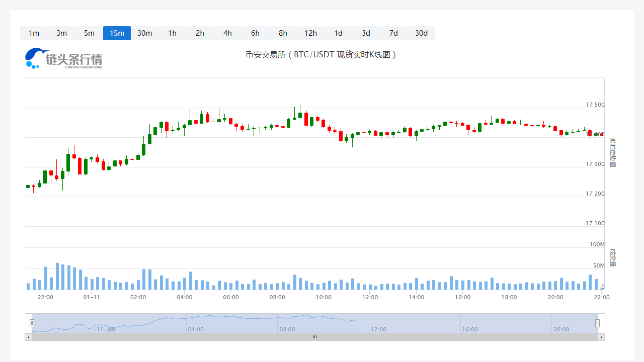Click the horizontal scrollbar grip
This screenshot has height=362, width=644.
(x=314, y=337)
